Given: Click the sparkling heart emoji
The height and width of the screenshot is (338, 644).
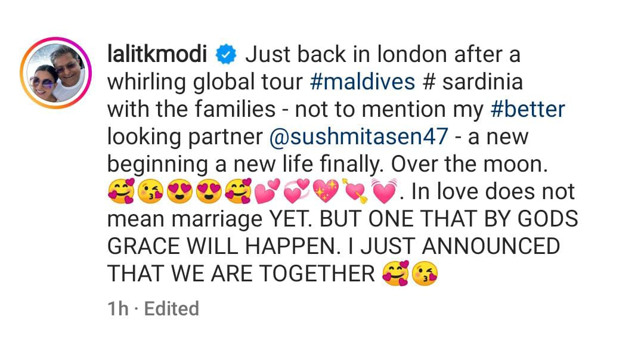Looking at the screenshot, I should point(326,192).
